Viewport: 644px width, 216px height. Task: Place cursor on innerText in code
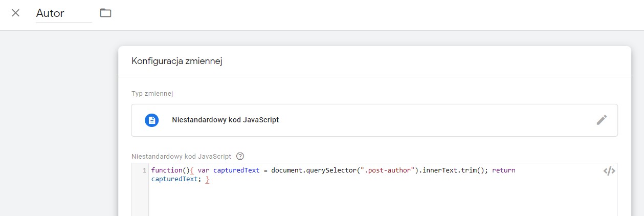coord(441,170)
